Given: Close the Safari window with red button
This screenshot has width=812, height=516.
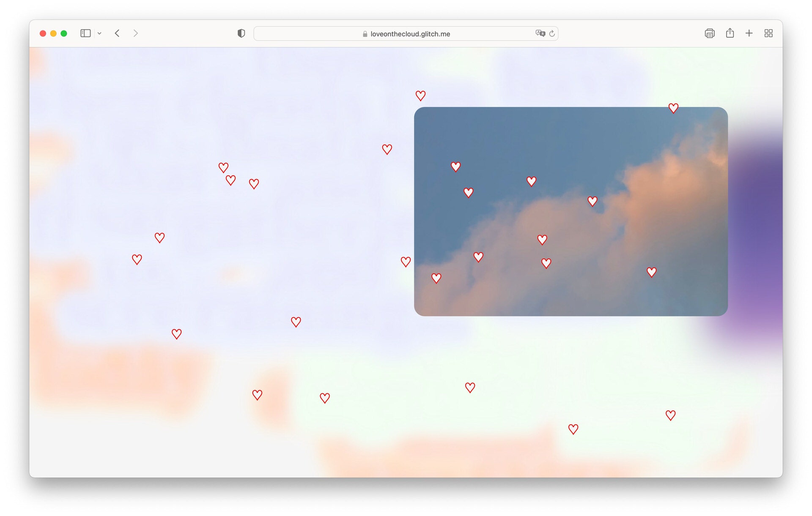Looking at the screenshot, I should pos(43,33).
